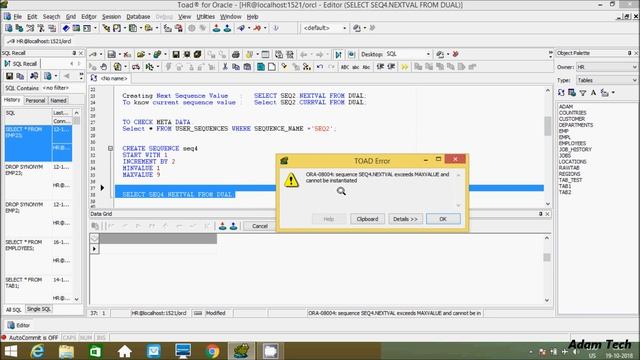Convert selection to uppercase with ABC icon

(x=345, y=67)
